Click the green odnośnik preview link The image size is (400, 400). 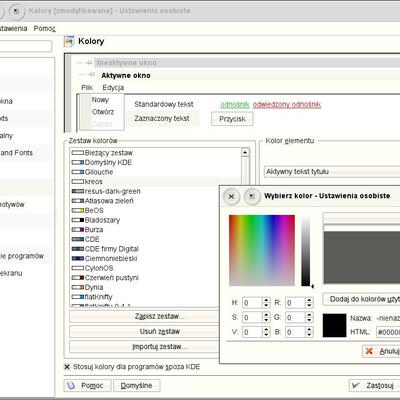[x=235, y=105]
